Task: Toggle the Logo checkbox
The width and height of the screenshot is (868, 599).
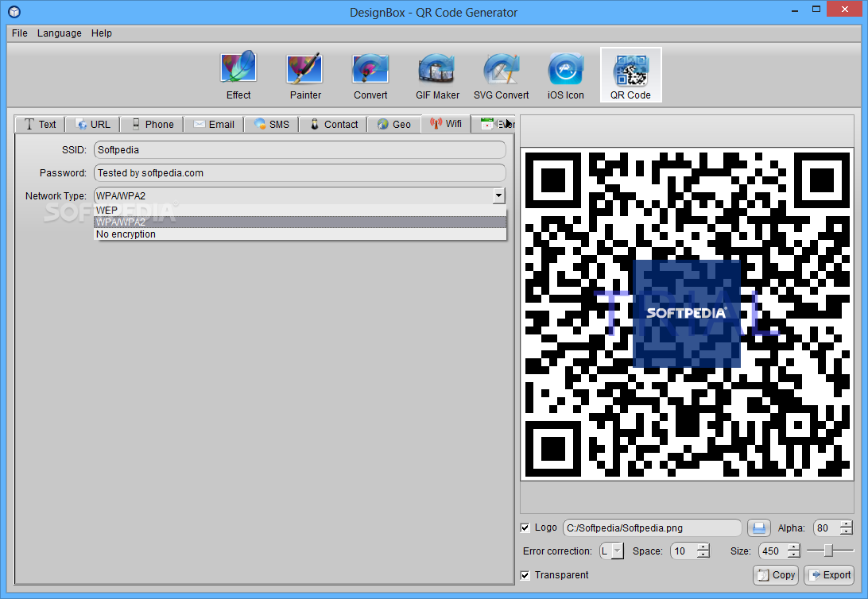Action: pos(525,528)
